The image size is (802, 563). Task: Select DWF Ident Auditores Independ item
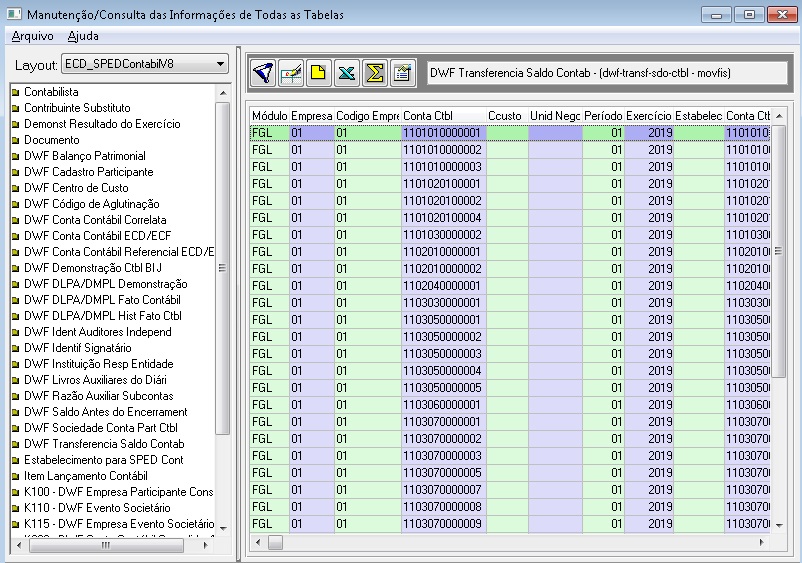click(x=98, y=332)
